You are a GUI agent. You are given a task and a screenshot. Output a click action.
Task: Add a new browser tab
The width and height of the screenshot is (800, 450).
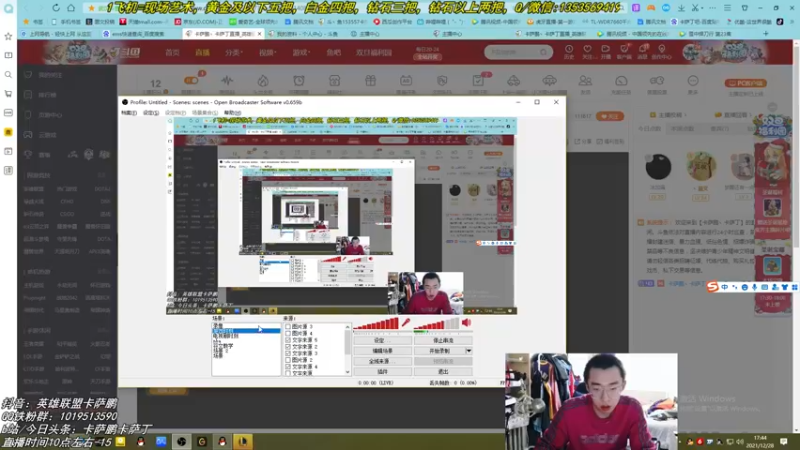tap(765, 33)
